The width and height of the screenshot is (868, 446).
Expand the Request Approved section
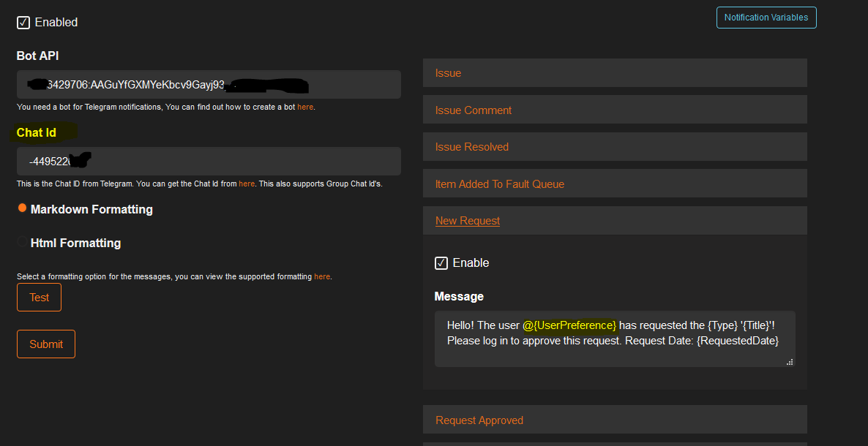[615, 420]
